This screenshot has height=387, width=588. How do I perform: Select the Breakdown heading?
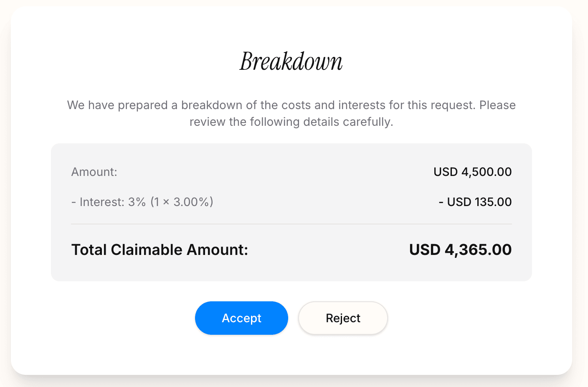[x=291, y=61]
